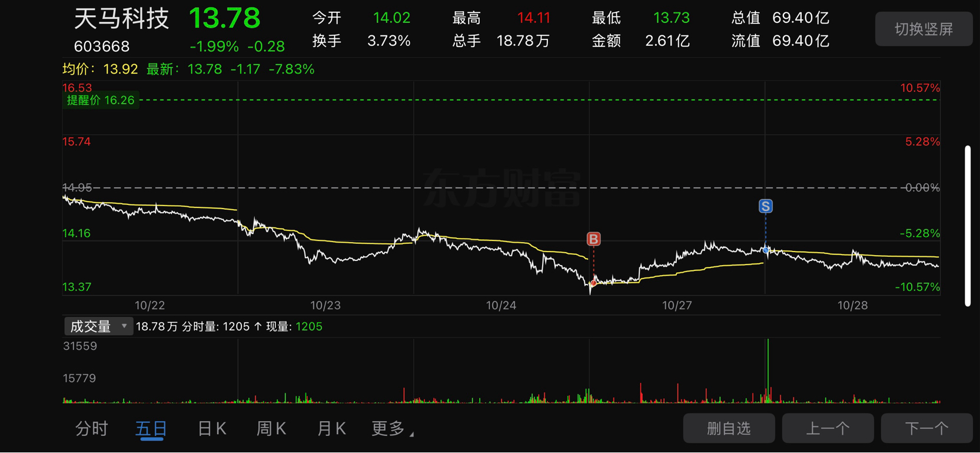The image size is (980, 453).
Task: Select the 五日 tab
Action: [x=151, y=428]
